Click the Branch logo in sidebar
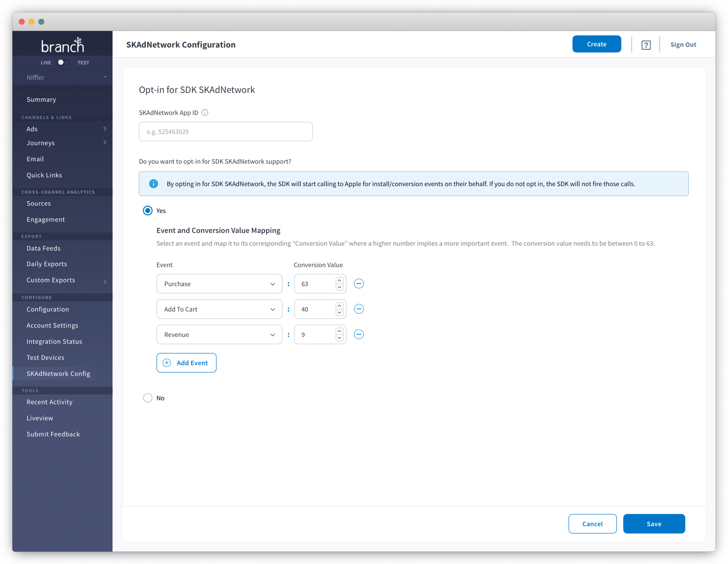This screenshot has height=564, width=728. (x=62, y=44)
